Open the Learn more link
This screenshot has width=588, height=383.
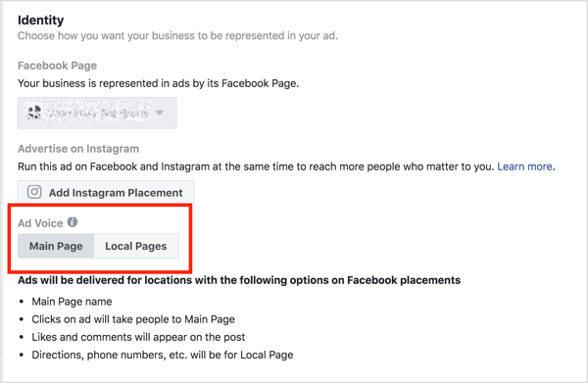524,167
